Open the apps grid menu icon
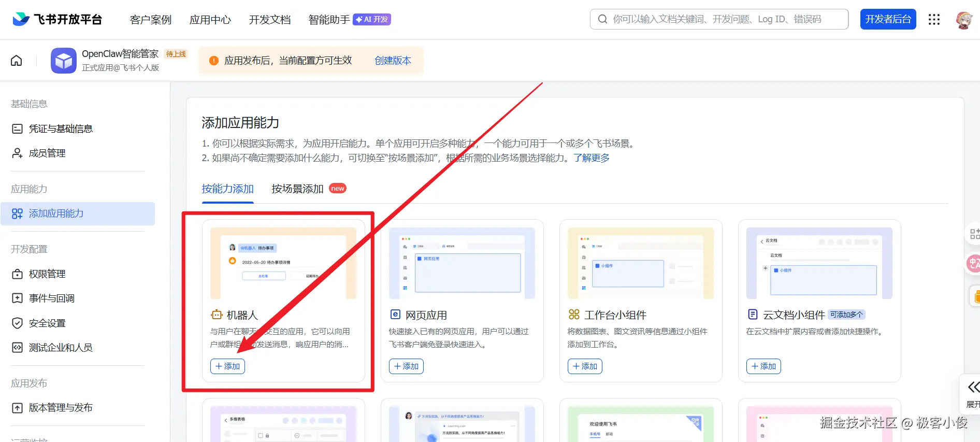The height and width of the screenshot is (442, 980). coord(934,19)
